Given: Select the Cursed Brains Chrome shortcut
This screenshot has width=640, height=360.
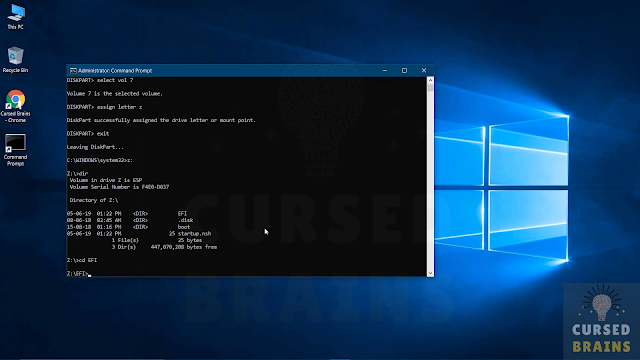Looking at the screenshot, I should (x=16, y=106).
